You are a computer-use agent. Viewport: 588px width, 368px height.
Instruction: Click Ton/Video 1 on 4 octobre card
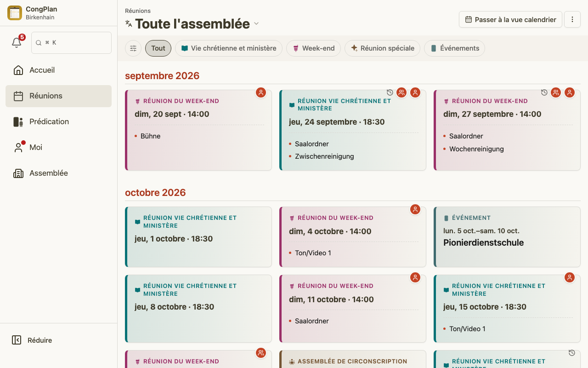[313, 253]
